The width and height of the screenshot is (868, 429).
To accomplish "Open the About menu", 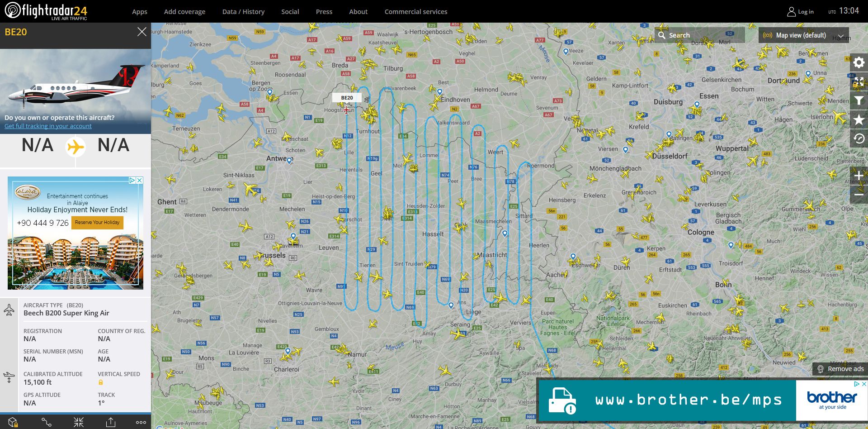I will pos(358,12).
